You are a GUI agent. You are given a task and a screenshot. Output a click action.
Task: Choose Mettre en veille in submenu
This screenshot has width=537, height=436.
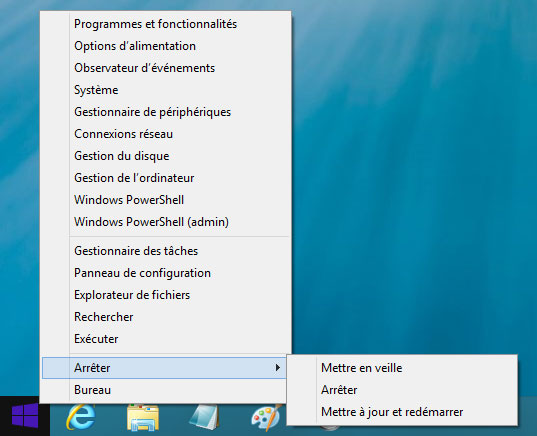pyautogui.click(x=402, y=368)
